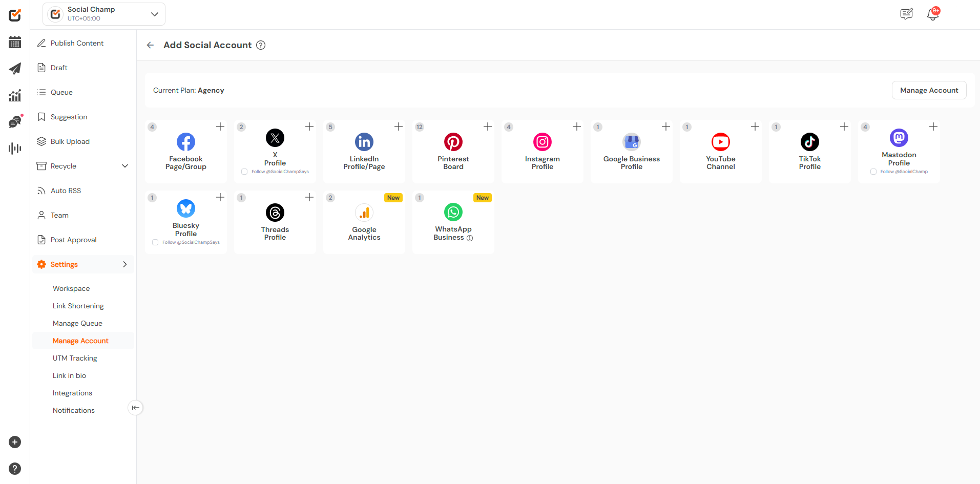The height and width of the screenshot is (484, 980).
Task: Open the Social Champ workspace dropdown
Action: 104,14
